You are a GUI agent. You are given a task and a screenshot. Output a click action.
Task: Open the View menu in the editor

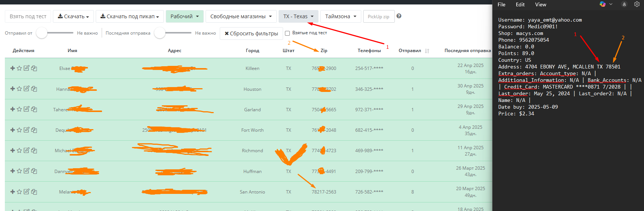(x=540, y=4)
